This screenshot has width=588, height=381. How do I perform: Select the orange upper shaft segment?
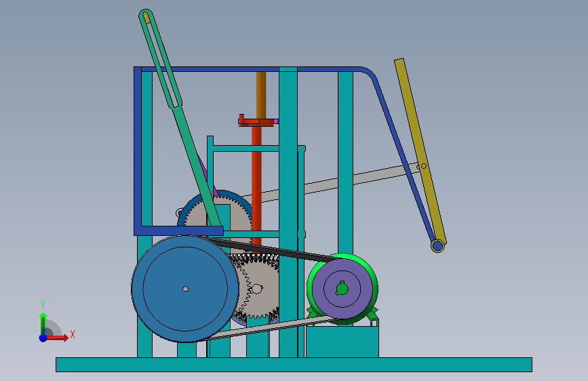click(261, 95)
